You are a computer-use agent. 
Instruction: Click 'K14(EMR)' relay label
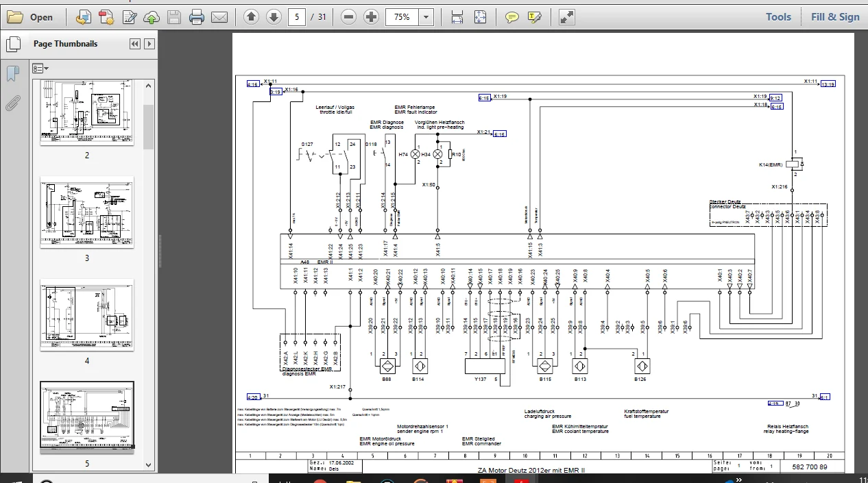(x=771, y=165)
